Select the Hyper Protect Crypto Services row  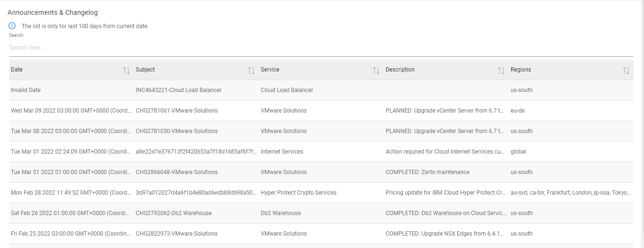click(x=299, y=193)
